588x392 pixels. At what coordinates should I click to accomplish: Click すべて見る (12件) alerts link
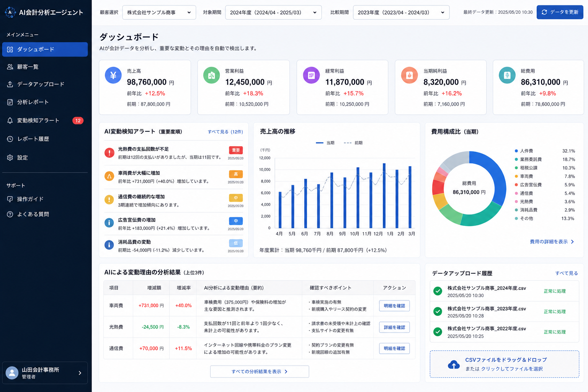tap(225, 132)
